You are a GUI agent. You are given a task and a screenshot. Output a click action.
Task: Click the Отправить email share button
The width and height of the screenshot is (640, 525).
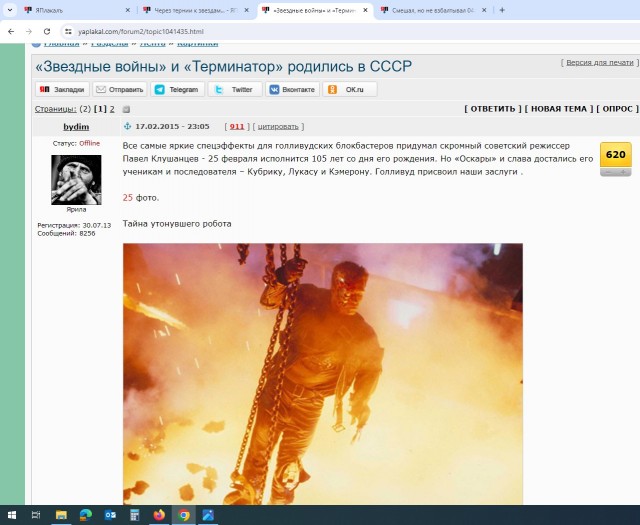click(x=120, y=89)
